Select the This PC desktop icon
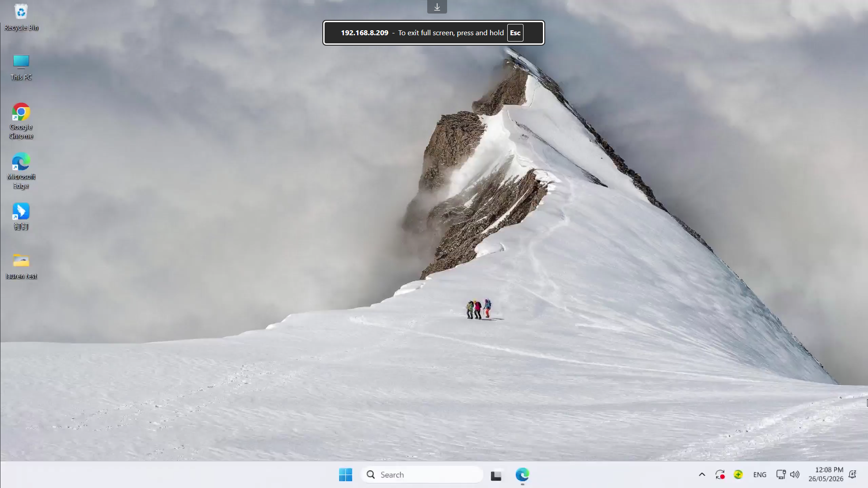Screen dimensions: 868x488 click(x=21, y=67)
